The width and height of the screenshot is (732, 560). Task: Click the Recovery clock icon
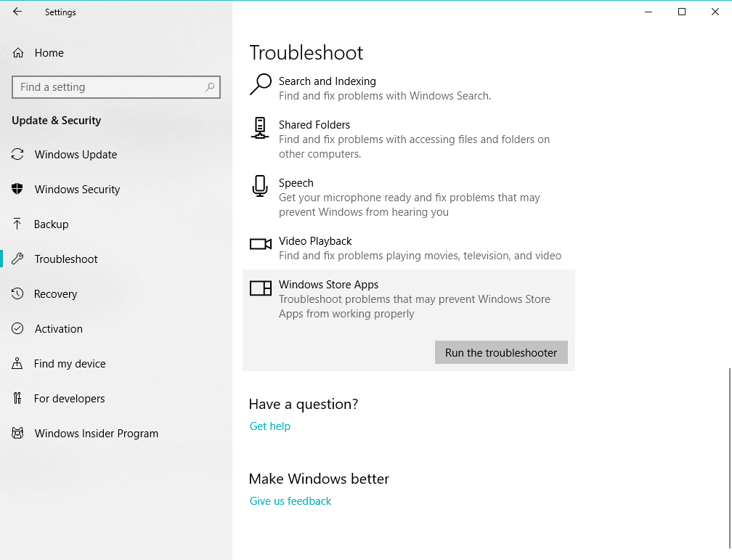[x=17, y=293]
